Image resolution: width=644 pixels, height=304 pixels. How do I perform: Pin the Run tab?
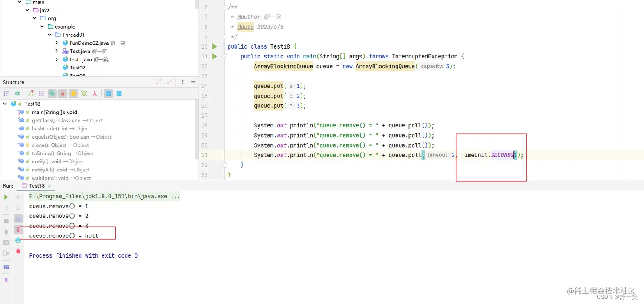pyautogui.click(x=6, y=280)
